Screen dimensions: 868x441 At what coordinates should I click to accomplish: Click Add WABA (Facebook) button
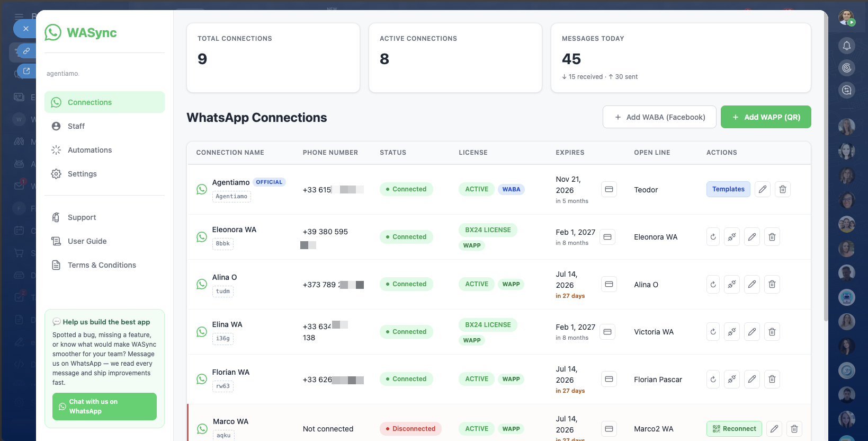click(x=659, y=117)
